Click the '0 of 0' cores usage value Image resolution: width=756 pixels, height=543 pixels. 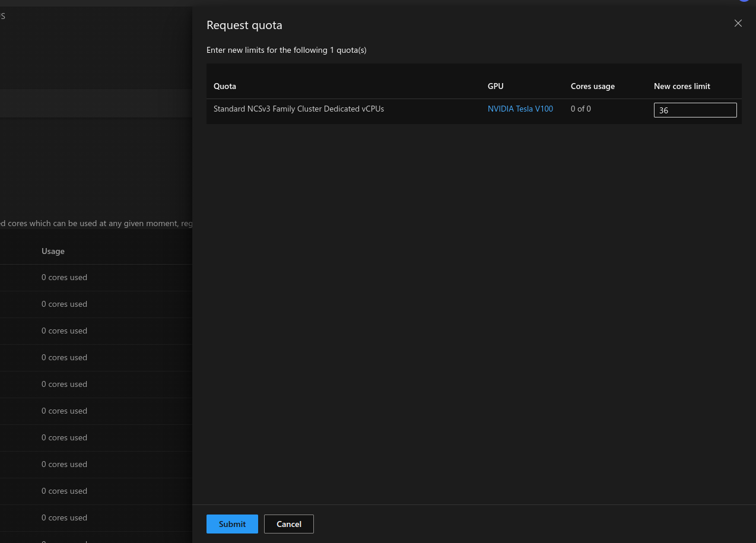point(581,109)
